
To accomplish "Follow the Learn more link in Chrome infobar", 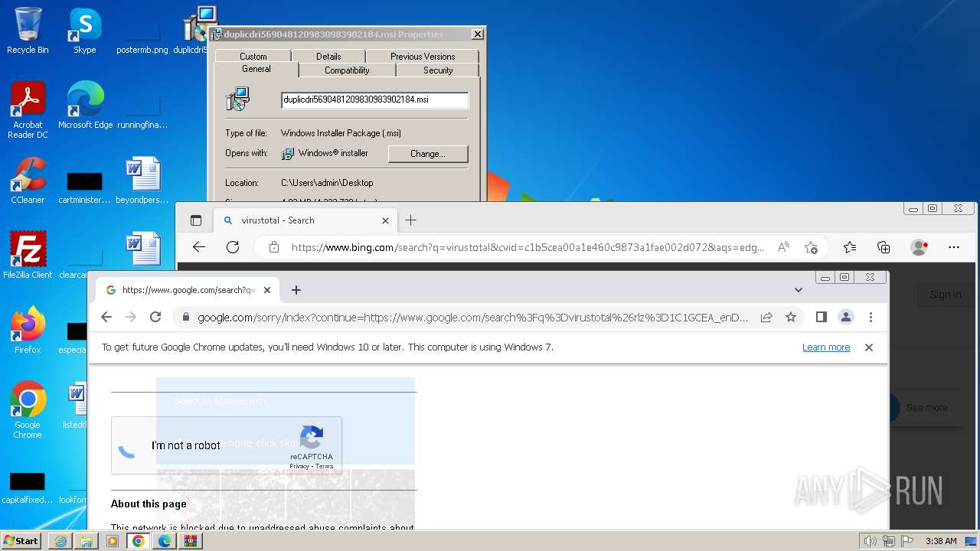I will click(826, 347).
